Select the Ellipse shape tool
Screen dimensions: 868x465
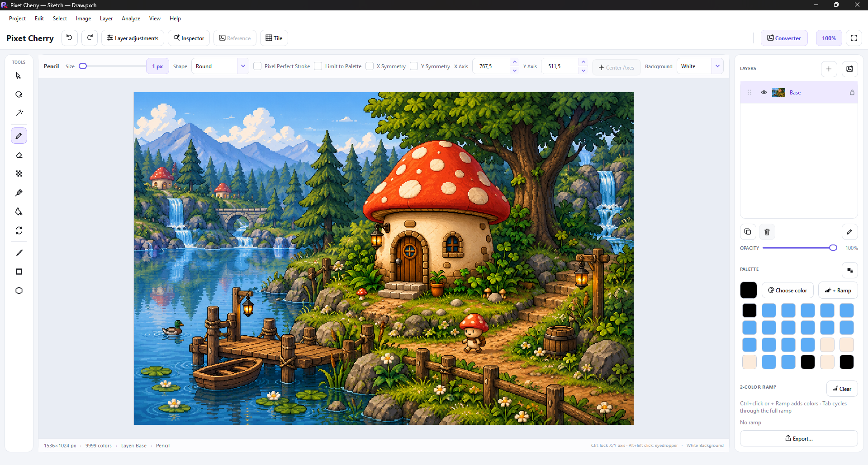[19, 291]
